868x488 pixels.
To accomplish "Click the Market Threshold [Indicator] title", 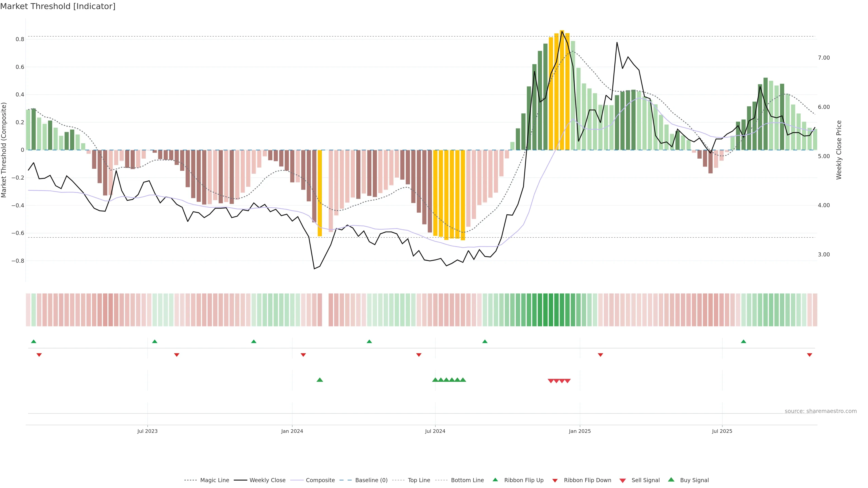I will (58, 6).
